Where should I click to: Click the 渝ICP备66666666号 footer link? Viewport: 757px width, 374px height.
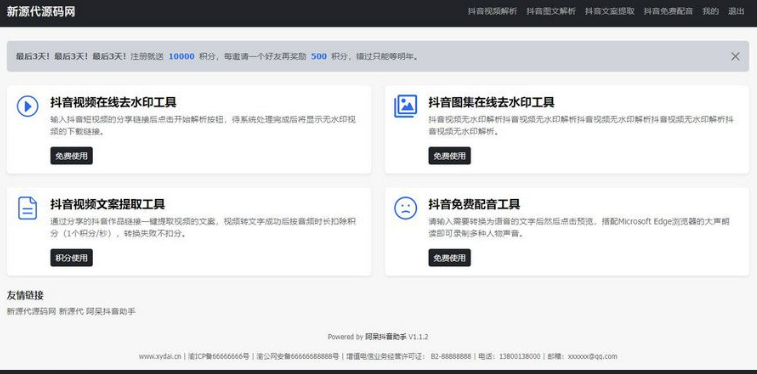click(219, 357)
